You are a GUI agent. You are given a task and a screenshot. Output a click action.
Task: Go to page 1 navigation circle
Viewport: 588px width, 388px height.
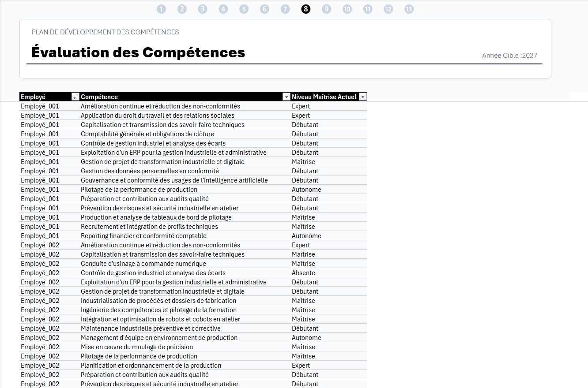(x=161, y=9)
